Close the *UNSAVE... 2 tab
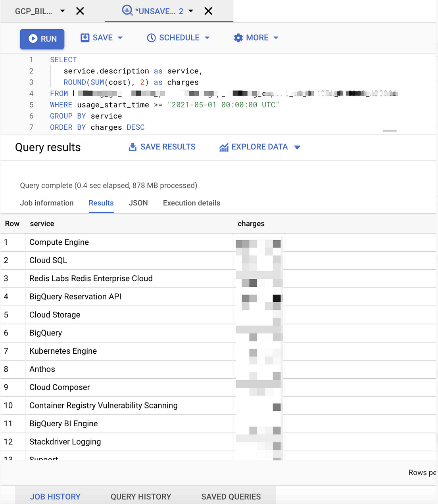This screenshot has width=438, height=504. tap(208, 11)
